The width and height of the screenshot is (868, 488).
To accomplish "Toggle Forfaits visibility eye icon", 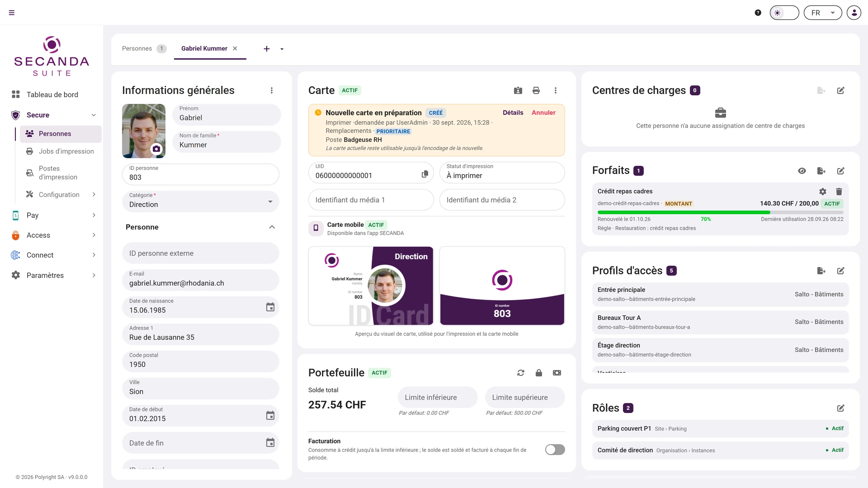I will coord(802,171).
